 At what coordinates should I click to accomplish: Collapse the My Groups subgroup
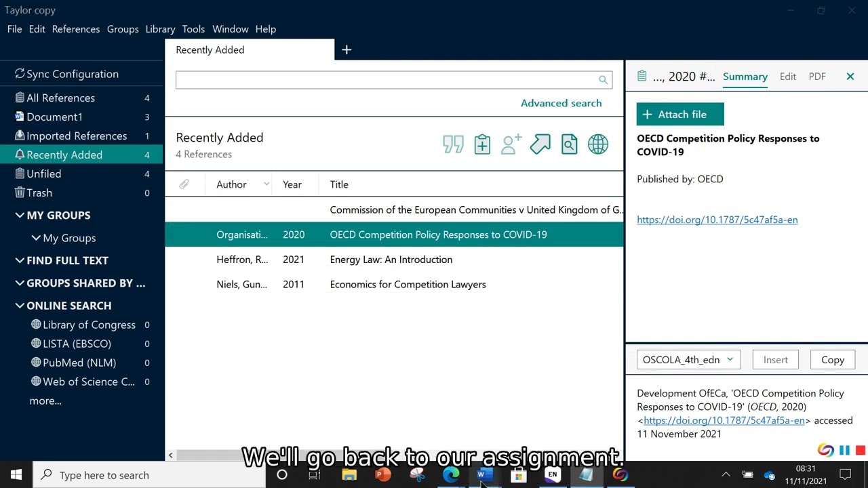point(36,238)
